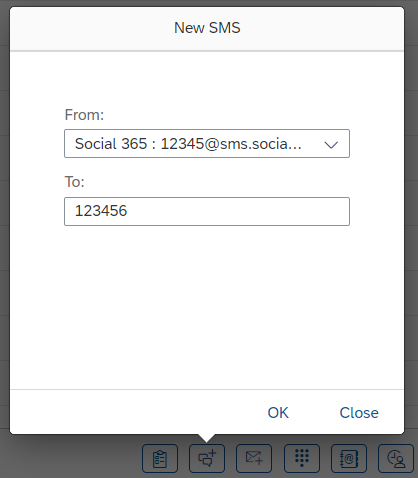The image size is (418, 478).
Task: Click the new SMS chat-plus icon
Action: [x=207, y=459]
